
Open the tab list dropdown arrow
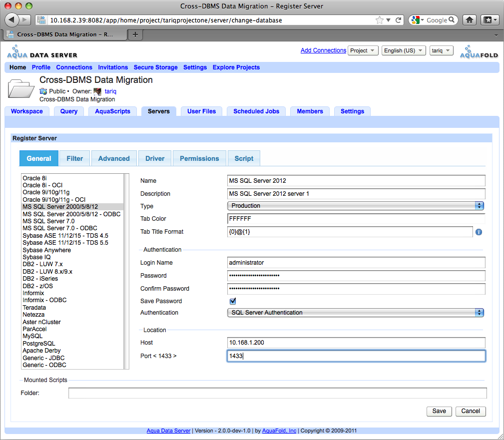(x=496, y=35)
